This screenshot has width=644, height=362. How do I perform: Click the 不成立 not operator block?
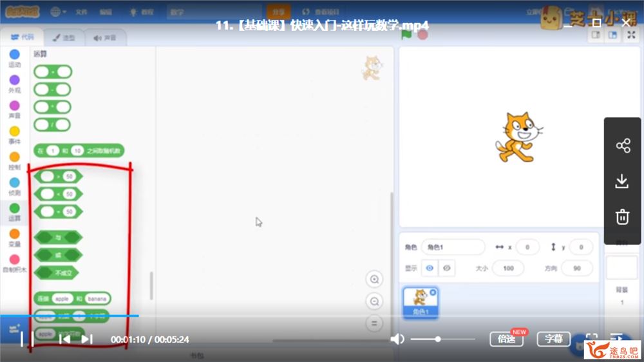56,272
